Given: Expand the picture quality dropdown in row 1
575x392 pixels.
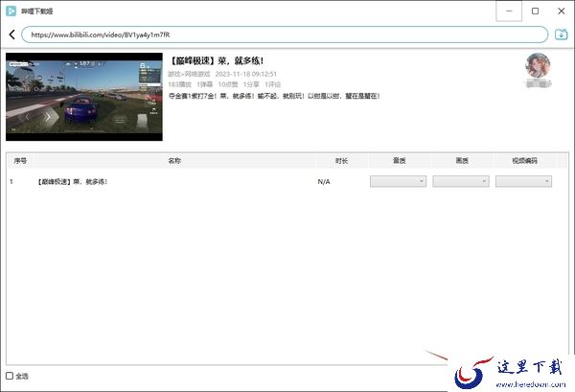Looking at the screenshot, I should click(x=461, y=181).
